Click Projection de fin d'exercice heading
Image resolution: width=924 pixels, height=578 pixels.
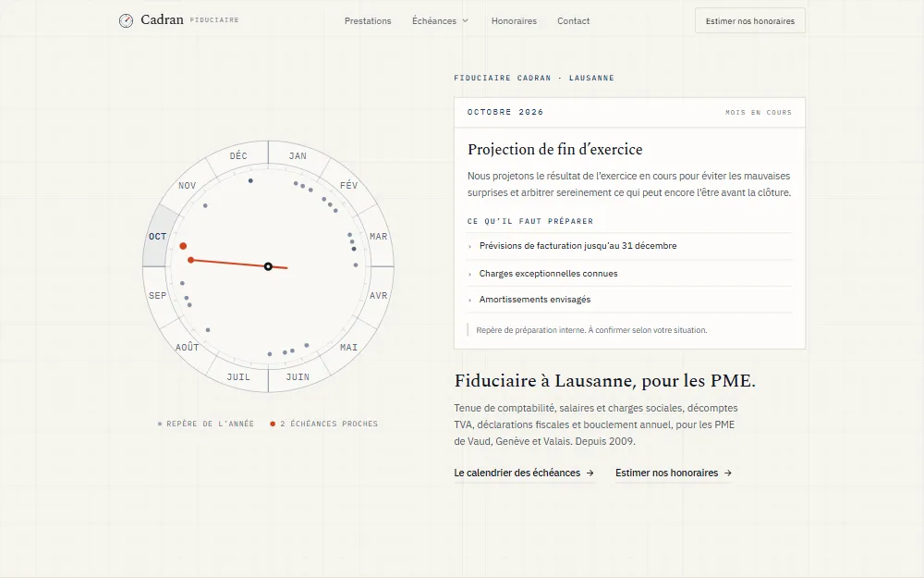(555, 149)
